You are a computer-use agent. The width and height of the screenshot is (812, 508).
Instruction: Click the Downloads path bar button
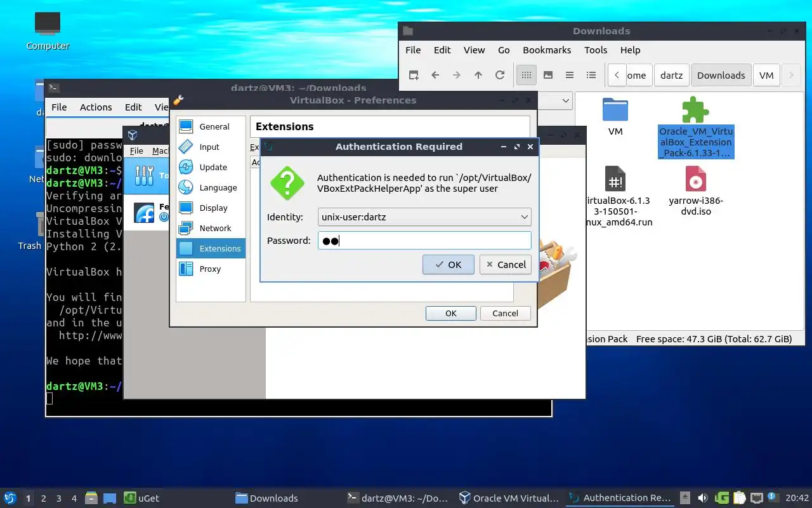click(721, 75)
